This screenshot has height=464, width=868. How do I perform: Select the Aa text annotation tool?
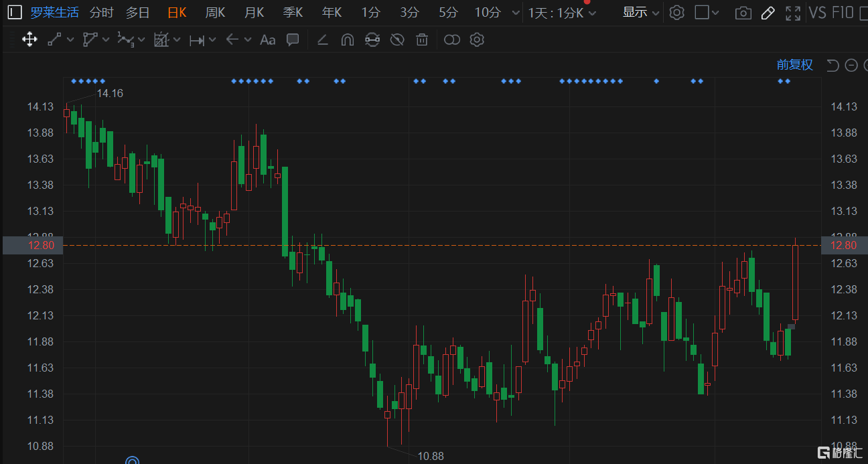click(268, 40)
